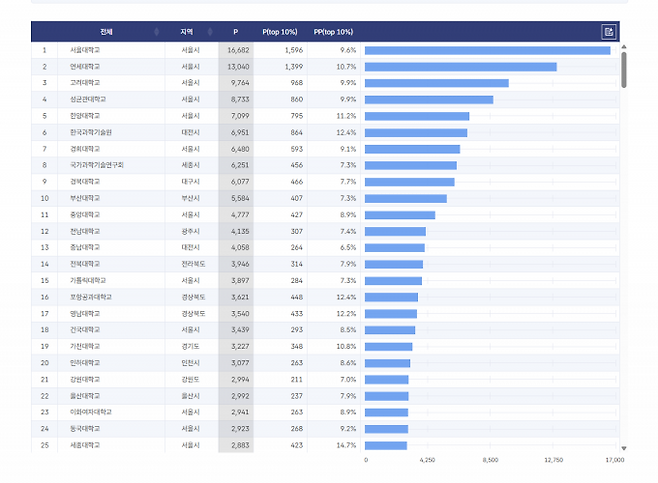Screen dimensions: 658x483
Task: Click the 세종시 region cell
Action: coord(191,165)
